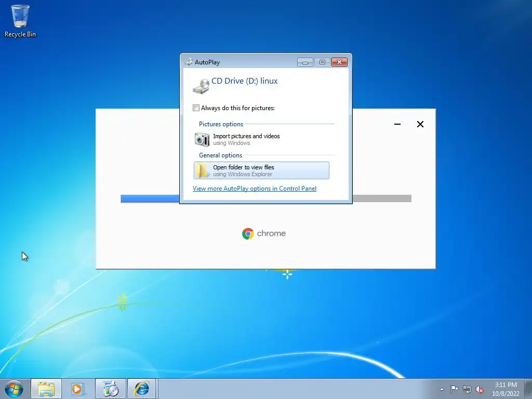
Task: Click the camera icon beside Import pictures
Action: pyautogui.click(x=202, y=139)
